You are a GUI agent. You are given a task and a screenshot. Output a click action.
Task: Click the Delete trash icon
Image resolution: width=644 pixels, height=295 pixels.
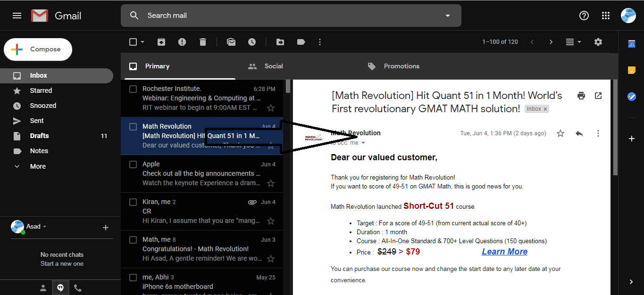pos(203,42)
